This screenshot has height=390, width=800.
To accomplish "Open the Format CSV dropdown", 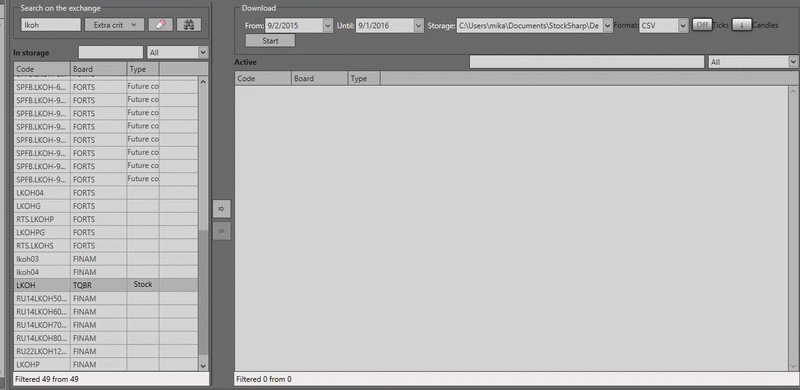I will [x=684, y=25].
